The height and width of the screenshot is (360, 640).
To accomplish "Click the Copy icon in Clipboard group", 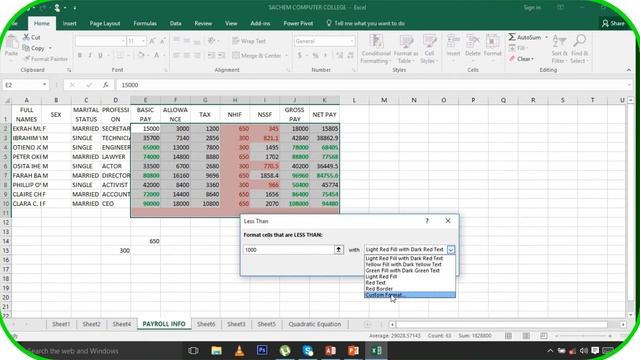I will pyautogui.click(x=27, y=48).
